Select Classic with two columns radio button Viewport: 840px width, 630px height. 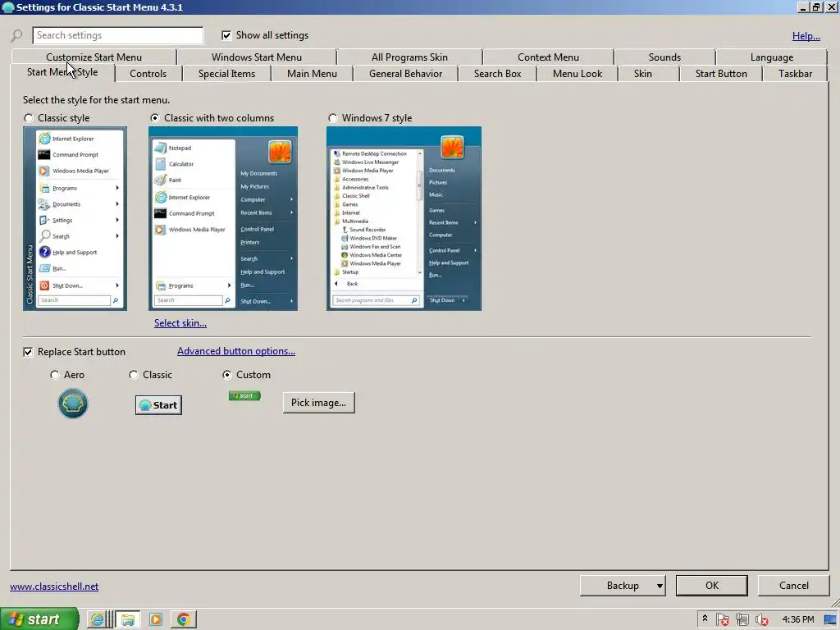coord(155,118)
